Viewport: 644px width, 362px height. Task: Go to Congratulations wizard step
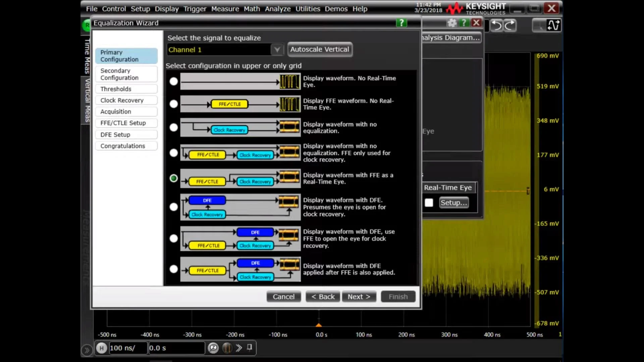(126, 146)
